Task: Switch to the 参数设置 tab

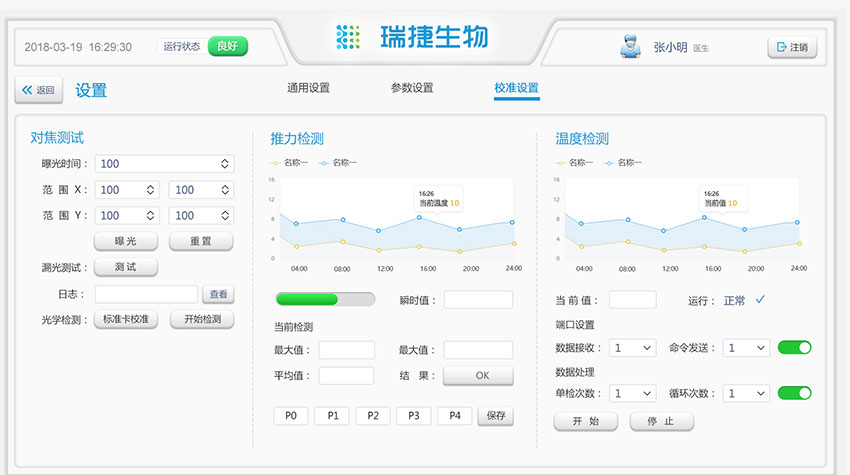Action: [412, 88]
